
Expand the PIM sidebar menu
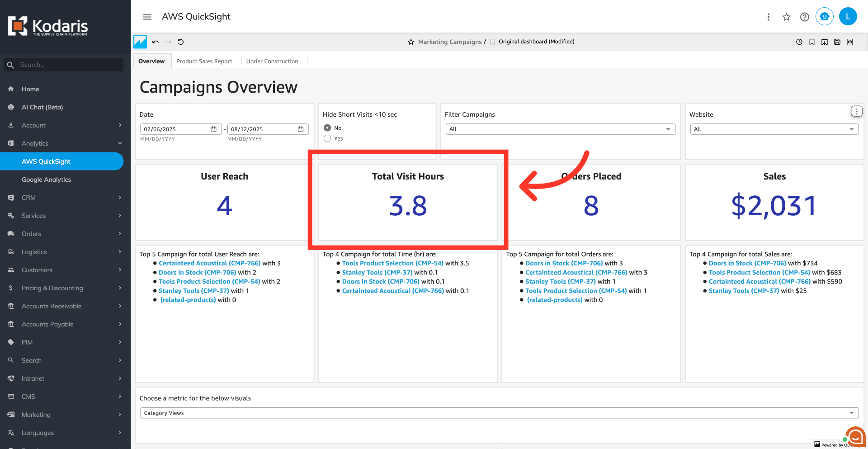[x=65, y=342]
